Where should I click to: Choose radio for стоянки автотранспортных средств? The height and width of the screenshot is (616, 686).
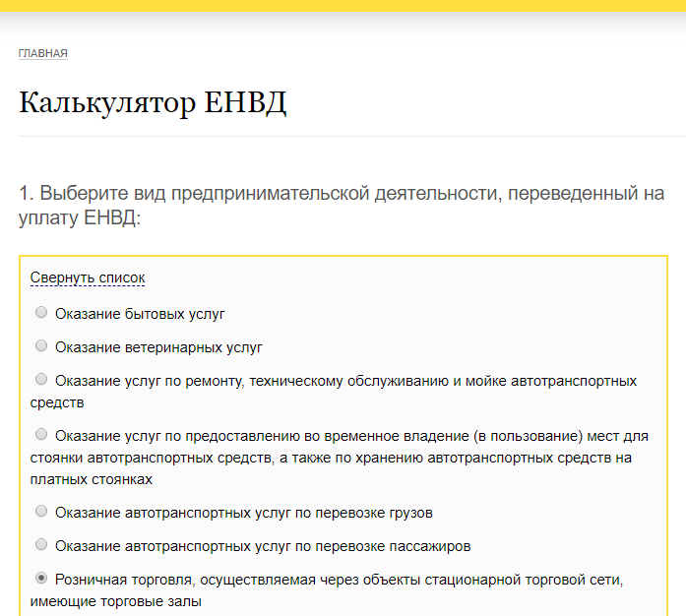click(41, 434)
